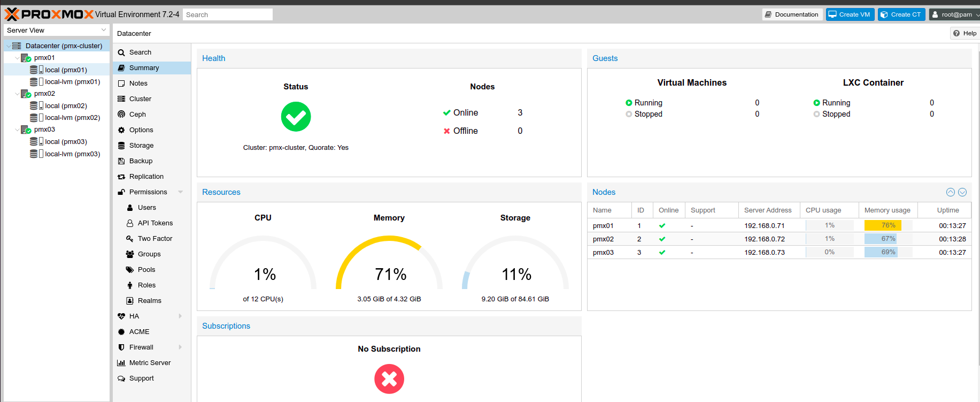980x402 pixels.
Task: Open the Users menu item
Action: pos(152,208)
